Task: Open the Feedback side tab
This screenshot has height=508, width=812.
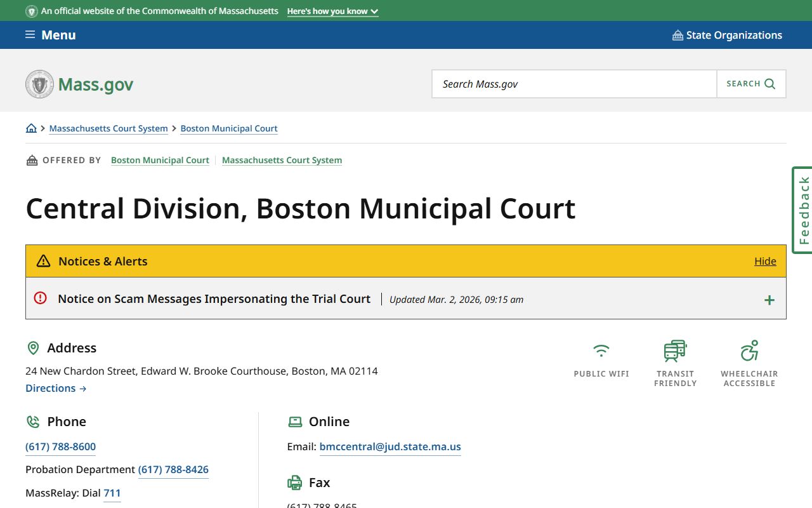Action: pos(802,210)
